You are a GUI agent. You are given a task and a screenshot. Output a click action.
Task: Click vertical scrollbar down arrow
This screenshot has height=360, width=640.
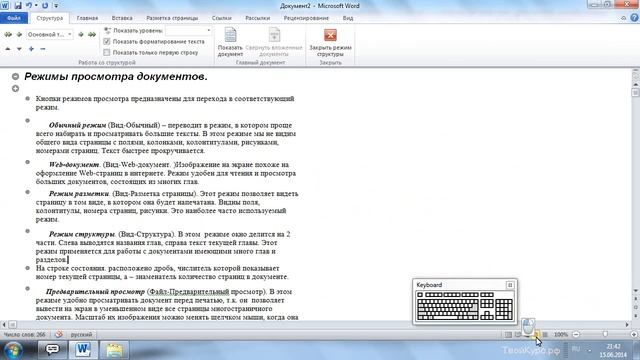click(x=636, y=291)
